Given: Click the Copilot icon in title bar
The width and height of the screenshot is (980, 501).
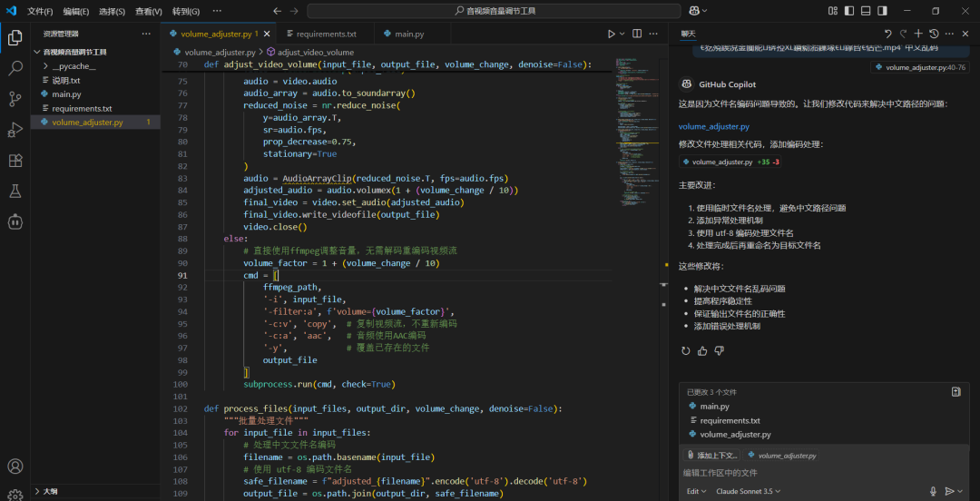Looking at the screenshot, I should point(694,11).
